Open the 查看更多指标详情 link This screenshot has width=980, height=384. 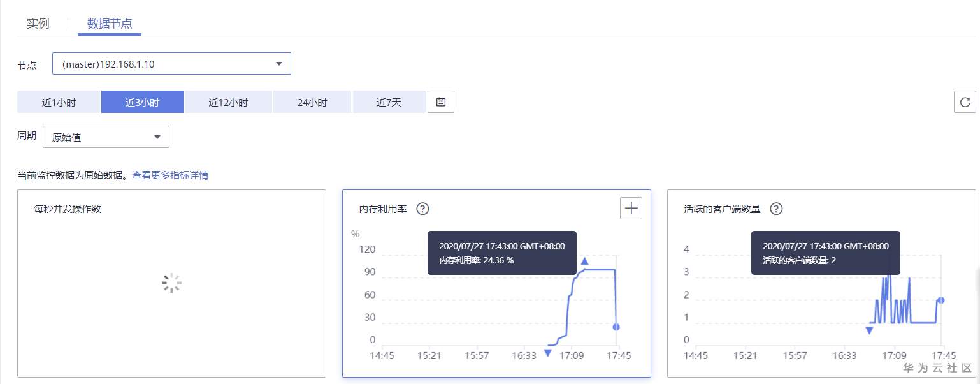tap(170, 175)
